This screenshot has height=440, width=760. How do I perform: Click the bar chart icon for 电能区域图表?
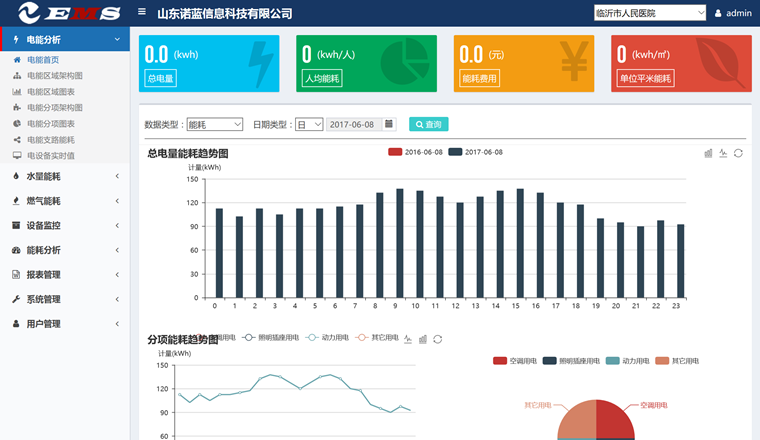pos(17,92)
